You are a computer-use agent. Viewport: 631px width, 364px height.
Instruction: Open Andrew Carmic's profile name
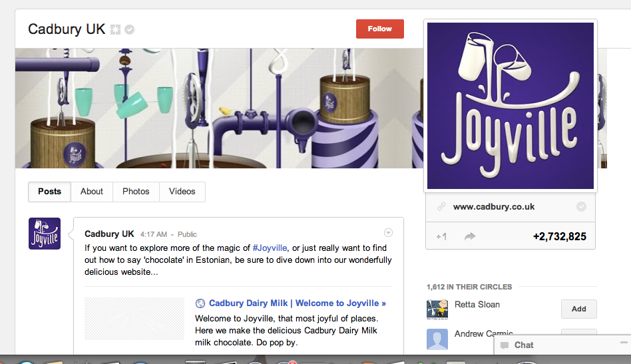click(x=483, y=333)
